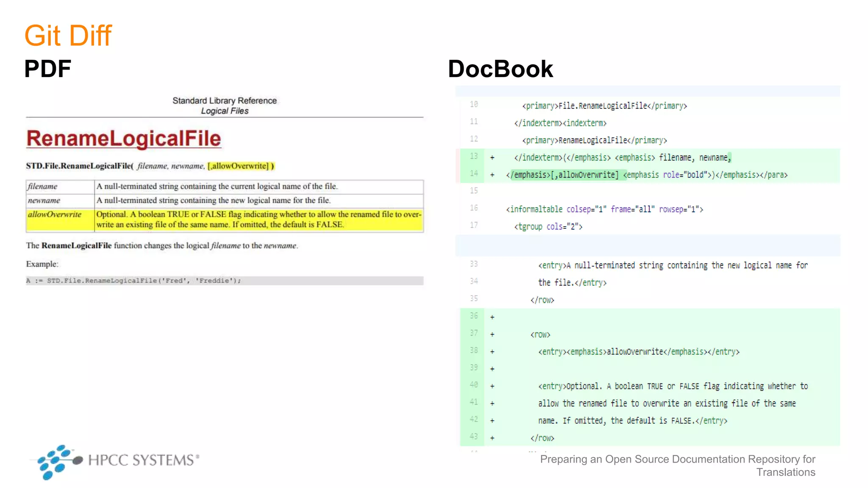Screen dimensions: 868x488
Task: Click the sentence 'The RenameLogicalFile function changes...'
Action: 162,246
